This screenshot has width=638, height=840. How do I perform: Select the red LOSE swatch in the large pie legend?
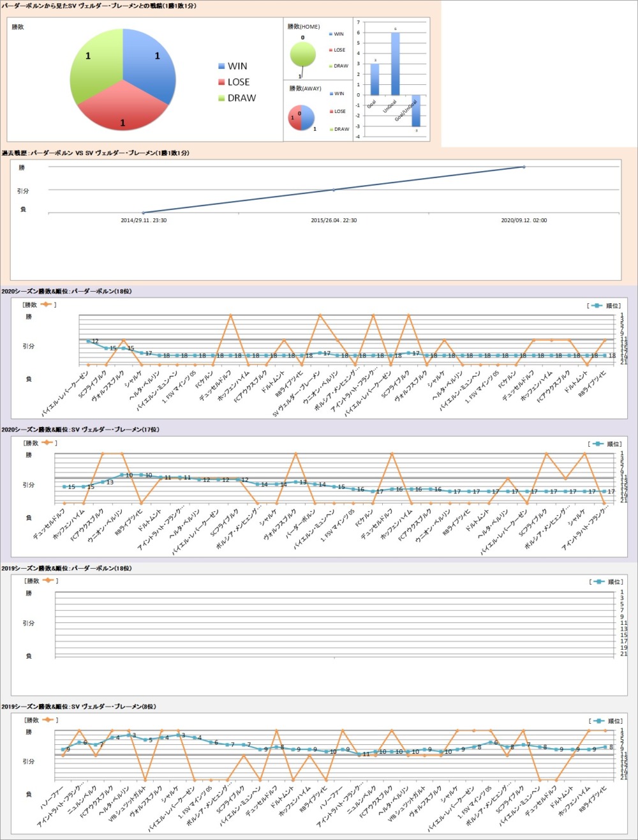[221, 82]
